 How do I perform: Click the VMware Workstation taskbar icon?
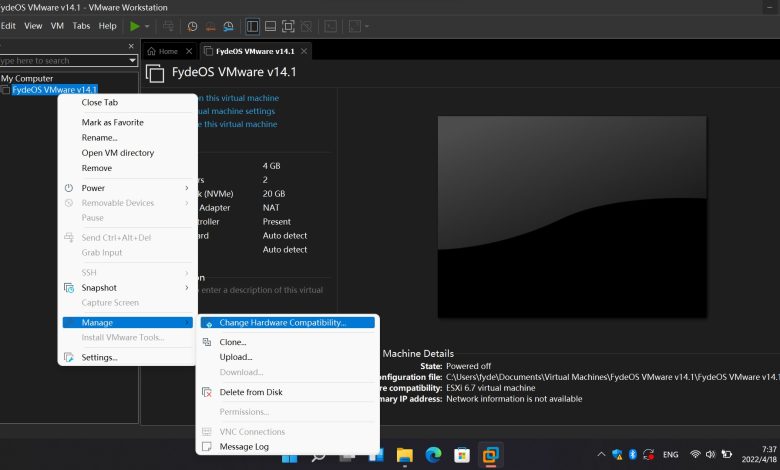(490, 455)
